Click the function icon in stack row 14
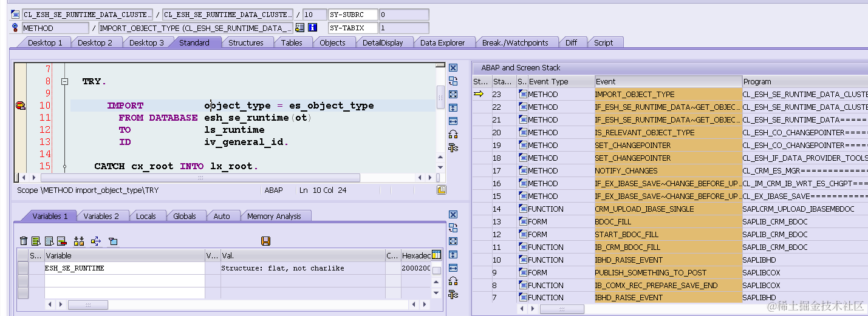The image size is (868, 316). tap(522, 209)
